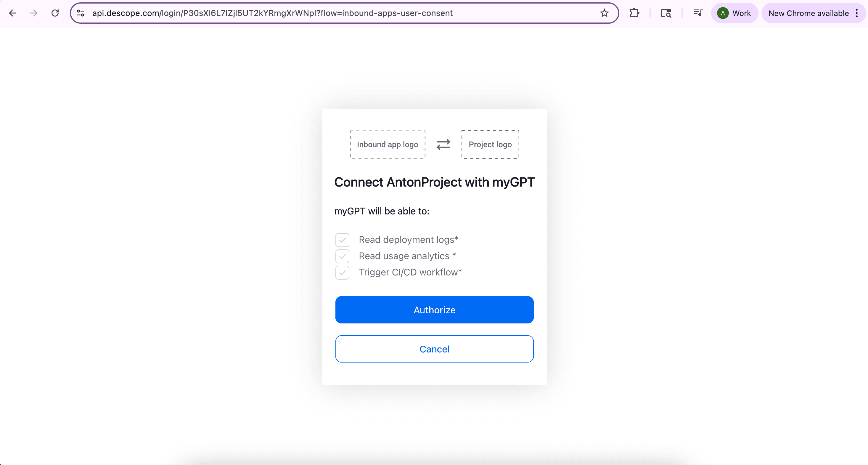Image resolution: width=868 pixels, height=465 pixels.
Task: Click the Project logo placeholder
Action: point(490,144)
